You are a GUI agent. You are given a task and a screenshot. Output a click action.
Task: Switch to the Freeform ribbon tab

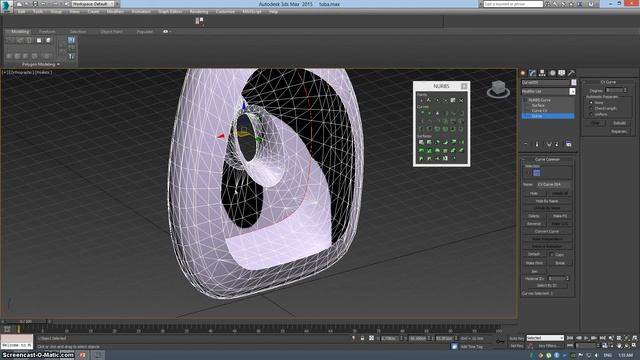point(47,31)
